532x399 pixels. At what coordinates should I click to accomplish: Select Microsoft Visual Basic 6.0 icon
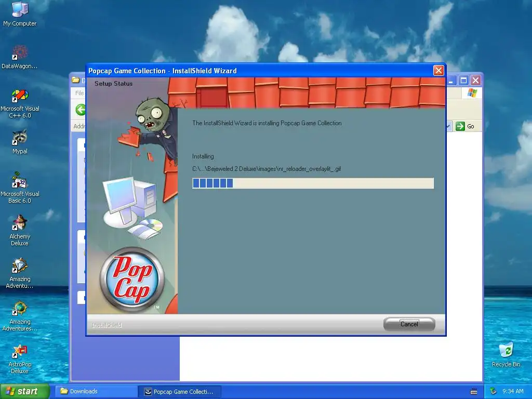coord(20,188)
